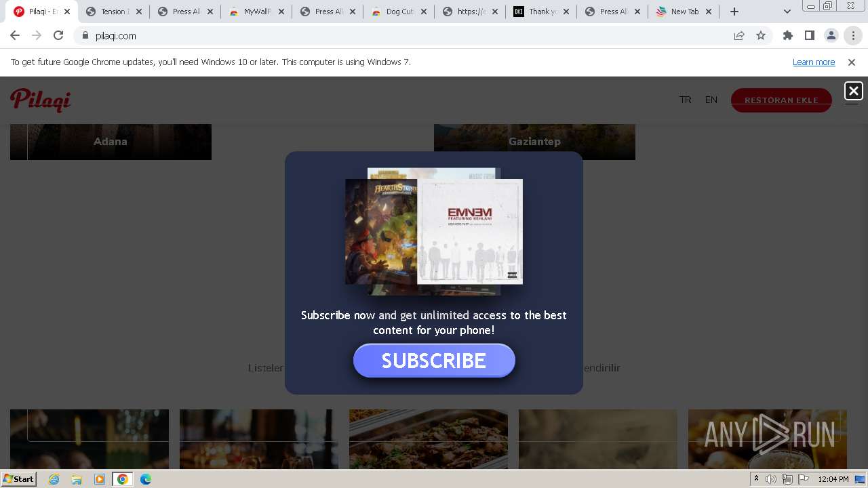Screen dimensions: 868x488
Task: Open Windows Media Player from taskbar
Action: (100, 479)
